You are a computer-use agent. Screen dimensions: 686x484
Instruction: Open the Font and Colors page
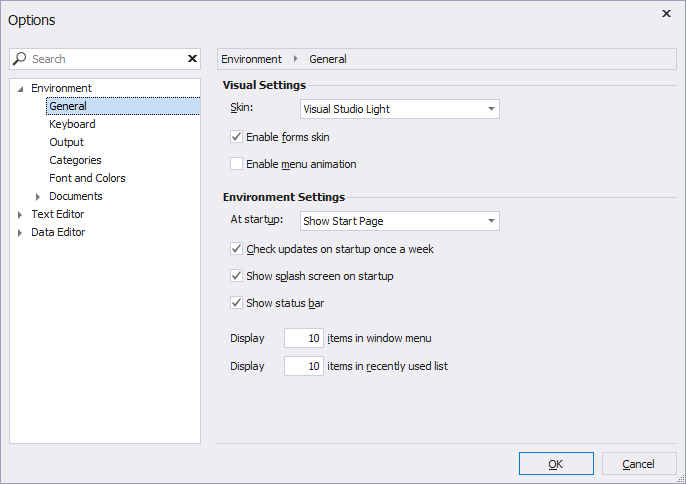click(x=87, y=178)
